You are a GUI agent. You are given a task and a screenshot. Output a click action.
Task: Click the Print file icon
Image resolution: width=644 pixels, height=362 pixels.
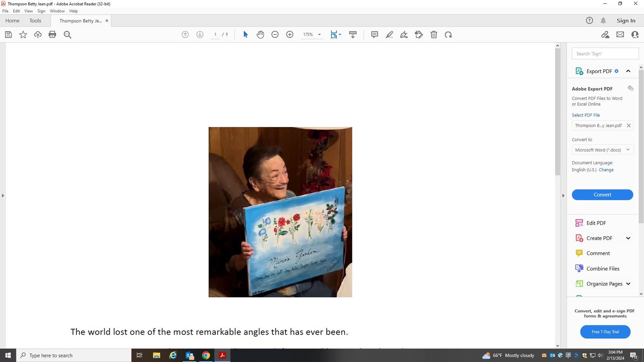(52, 35)
